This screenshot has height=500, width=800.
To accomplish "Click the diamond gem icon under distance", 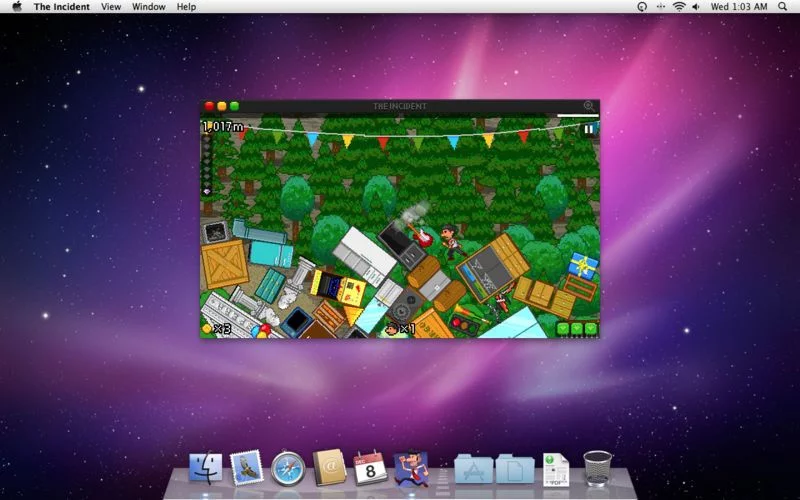I will tap(207, 192).
